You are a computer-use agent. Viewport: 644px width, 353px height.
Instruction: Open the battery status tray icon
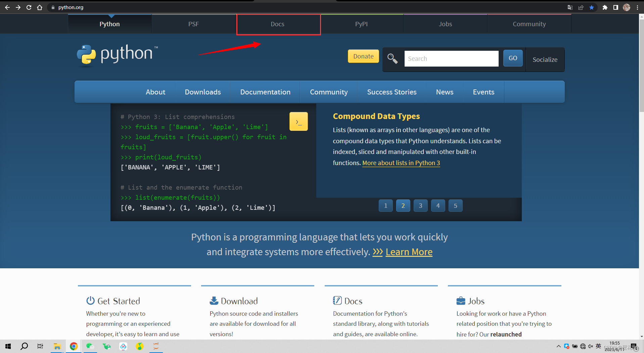pyautogui.click(x=575, y=346)
